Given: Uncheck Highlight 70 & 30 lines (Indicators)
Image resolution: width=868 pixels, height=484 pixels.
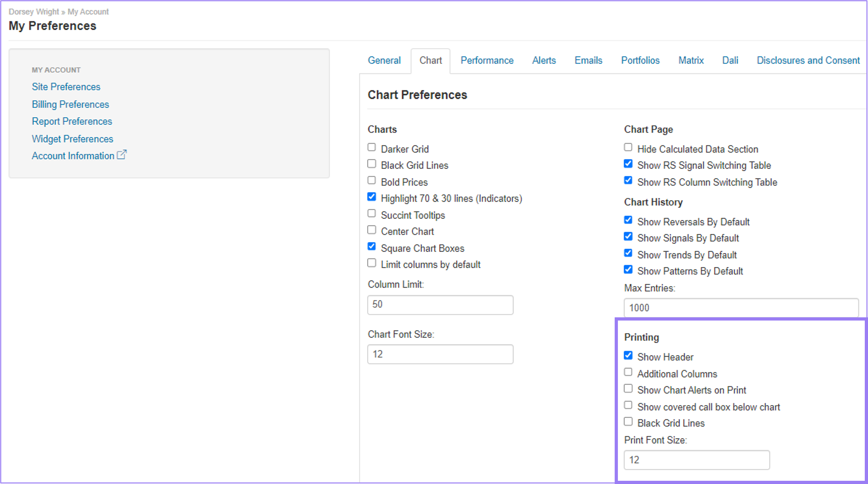Looking at the screenshot, I should point(372,197).
